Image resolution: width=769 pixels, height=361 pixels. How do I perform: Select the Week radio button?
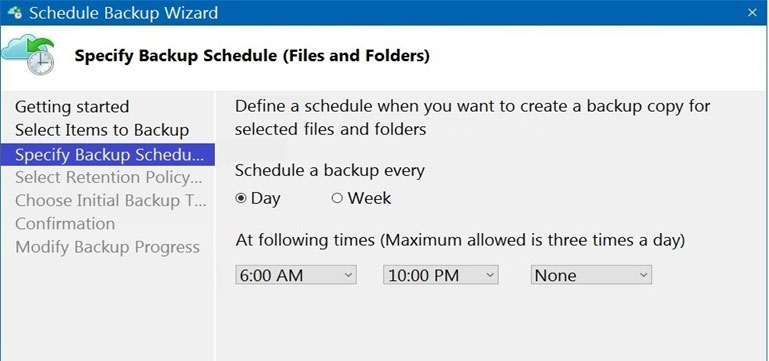(x=337, y=198)
